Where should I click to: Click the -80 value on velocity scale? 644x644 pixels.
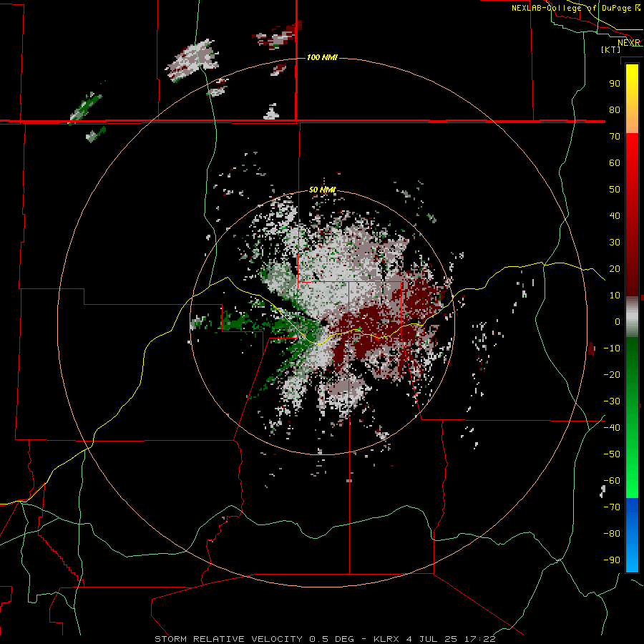click(612, 534)
